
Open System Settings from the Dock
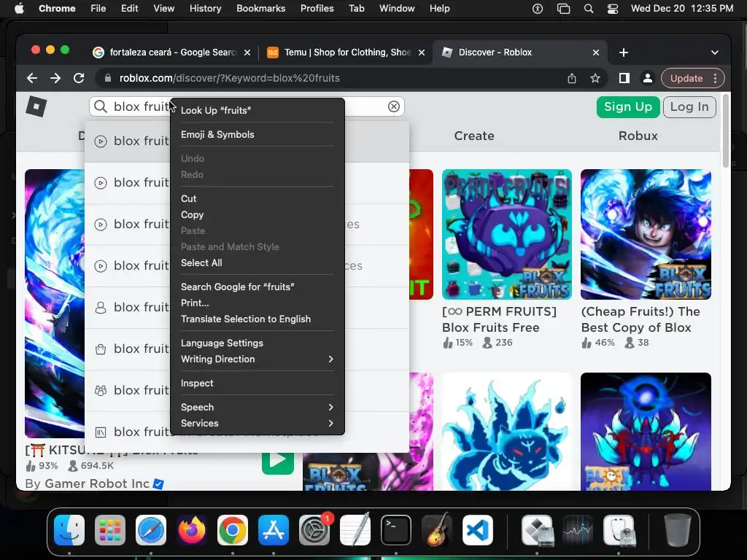[314, 530]
